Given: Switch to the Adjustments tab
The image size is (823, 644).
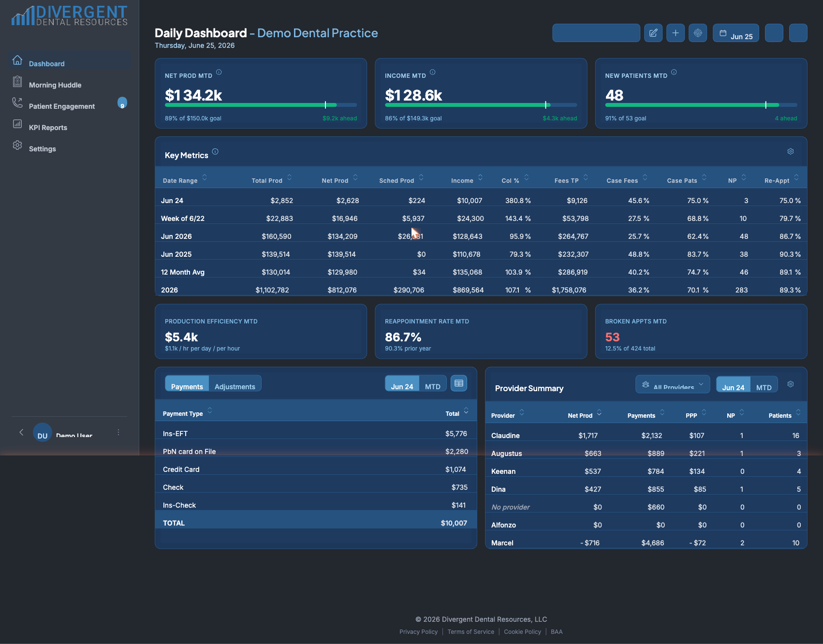Looking at the screenshot, I should click(x=235, y=384).
